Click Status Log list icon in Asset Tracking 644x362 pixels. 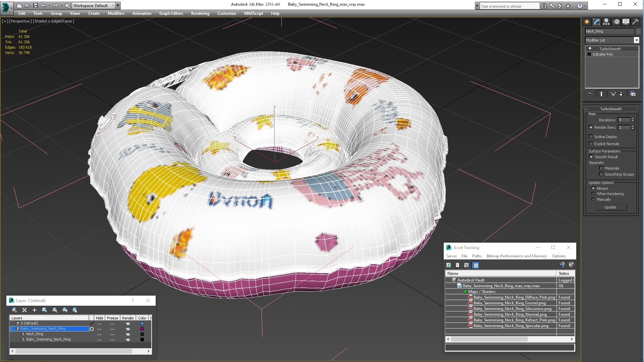(458, 265)
